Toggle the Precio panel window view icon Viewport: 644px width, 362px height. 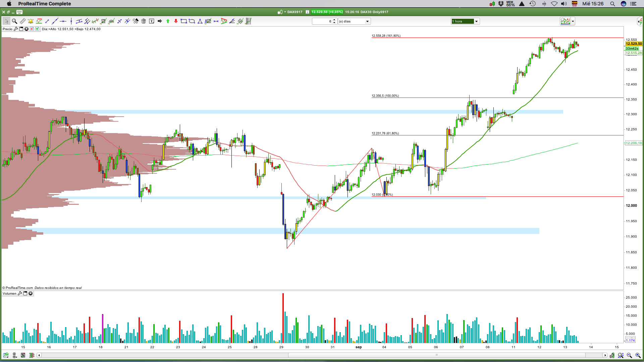(x=21, y=29)
